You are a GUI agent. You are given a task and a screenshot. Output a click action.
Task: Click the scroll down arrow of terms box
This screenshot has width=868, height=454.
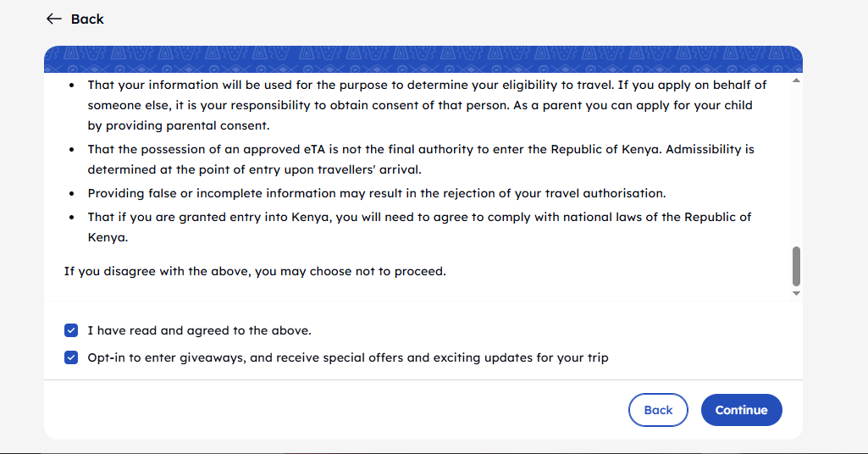point(796,292)
